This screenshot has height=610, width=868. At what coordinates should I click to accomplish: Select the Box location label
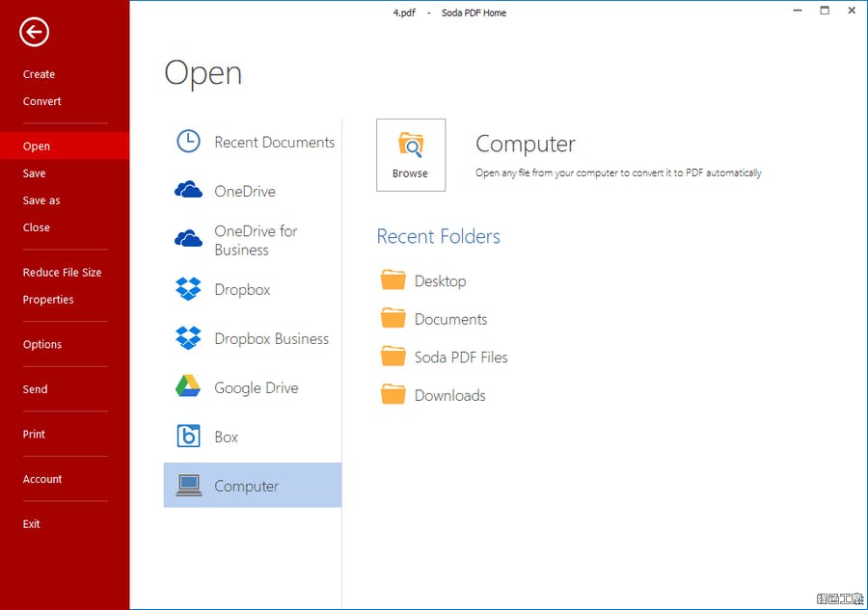(x=227, y=437)
